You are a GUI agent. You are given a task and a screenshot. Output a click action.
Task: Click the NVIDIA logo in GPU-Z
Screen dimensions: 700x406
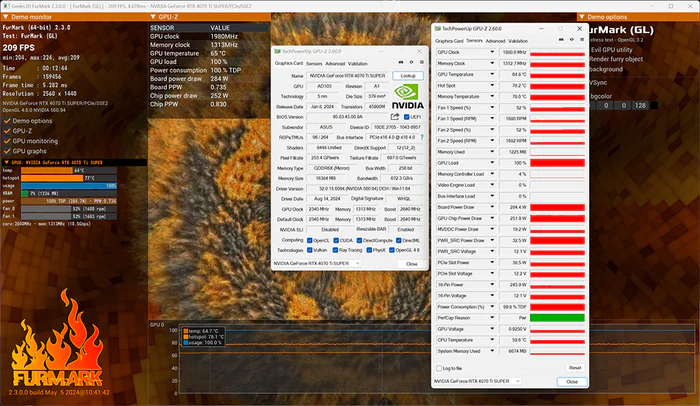coord(407,97)
